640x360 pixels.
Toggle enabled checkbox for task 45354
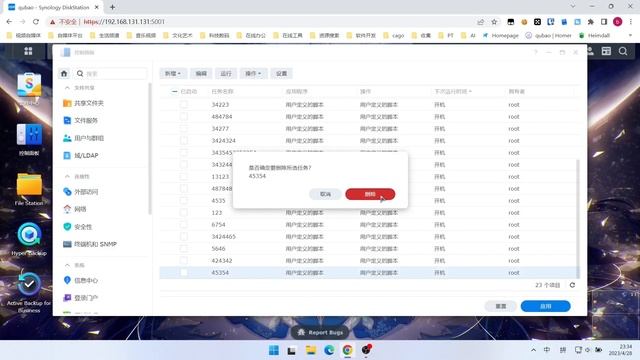click(x=184, y=272)
